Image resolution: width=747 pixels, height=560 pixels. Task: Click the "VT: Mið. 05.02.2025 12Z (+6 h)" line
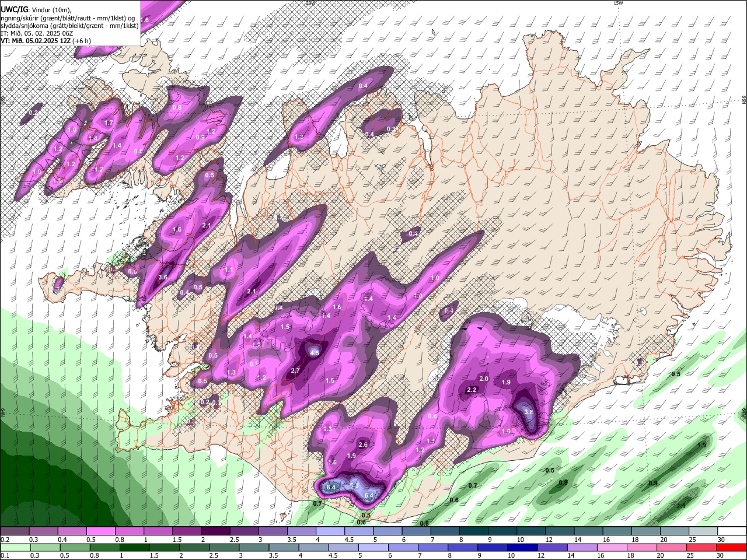(46, 41)
